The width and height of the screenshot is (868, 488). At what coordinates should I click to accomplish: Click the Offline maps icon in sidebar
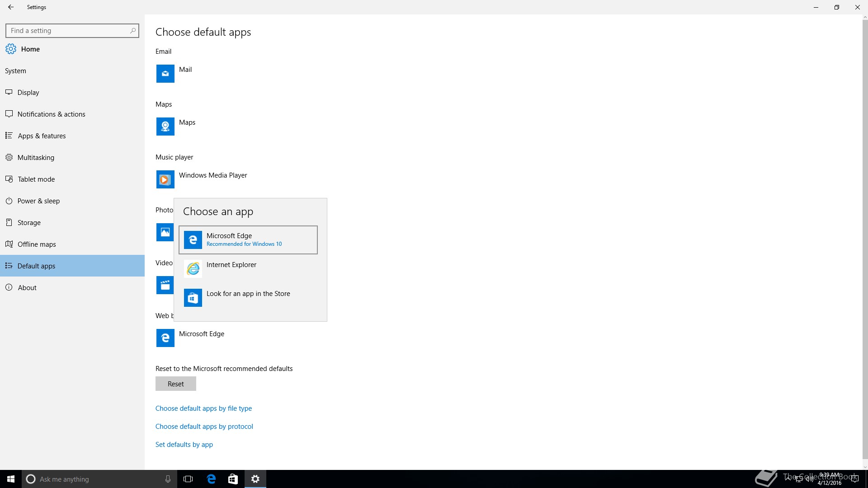point(9,244)
